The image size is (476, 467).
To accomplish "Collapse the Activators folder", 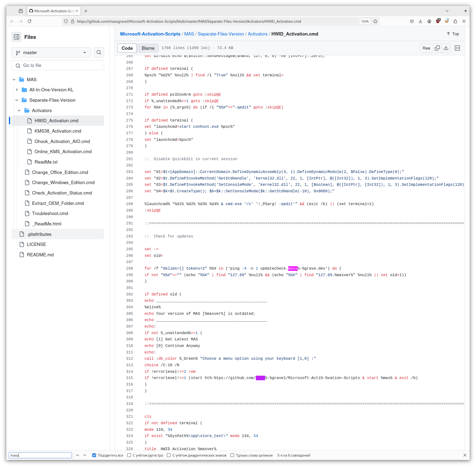I will [19, 111].
